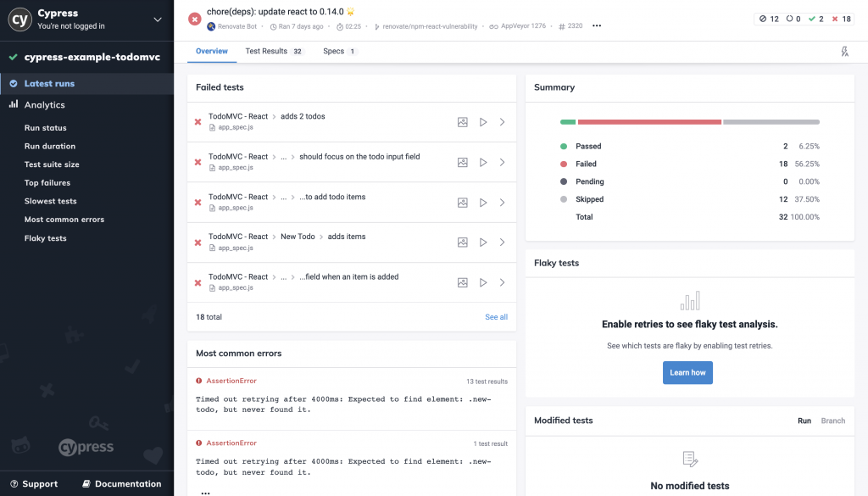View screenshot for 'should focus on the todo input field'

tap(463, 162)
